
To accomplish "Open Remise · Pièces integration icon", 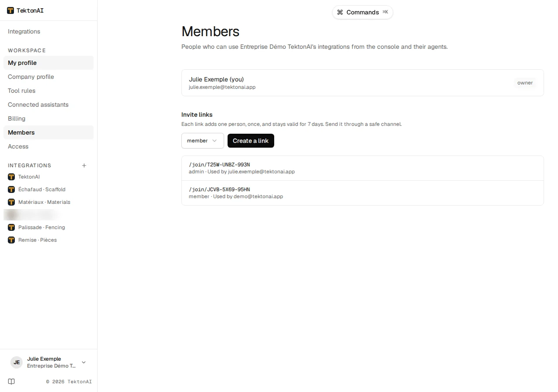I will click(x=11, y=240).
